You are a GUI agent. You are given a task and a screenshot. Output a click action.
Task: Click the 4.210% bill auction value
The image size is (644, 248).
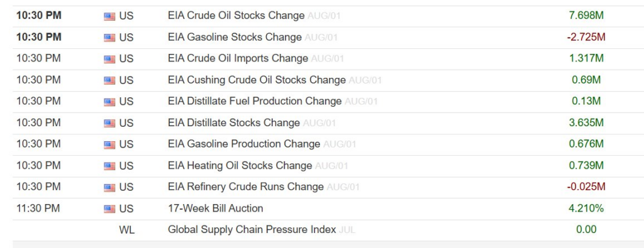[x=586, y=208]
